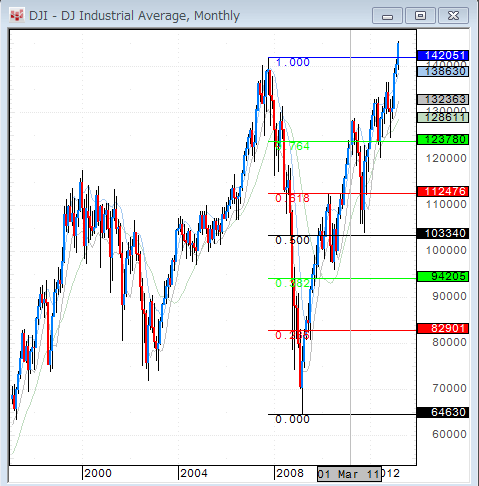The height and width of the screenshot is (486, 479).
Task: Click the 80000 price axis value
Action: pos(449,342)
